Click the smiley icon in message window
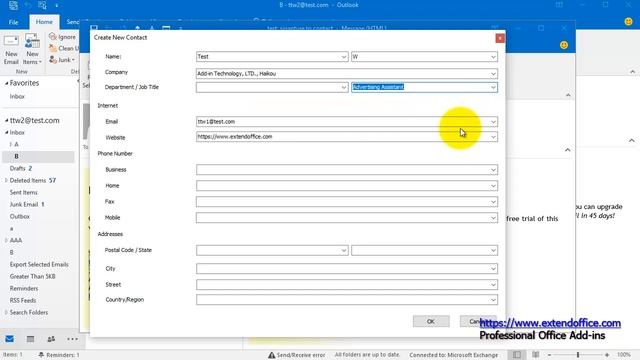This screenshot has width=640, height=360. [x=564, y=45]
